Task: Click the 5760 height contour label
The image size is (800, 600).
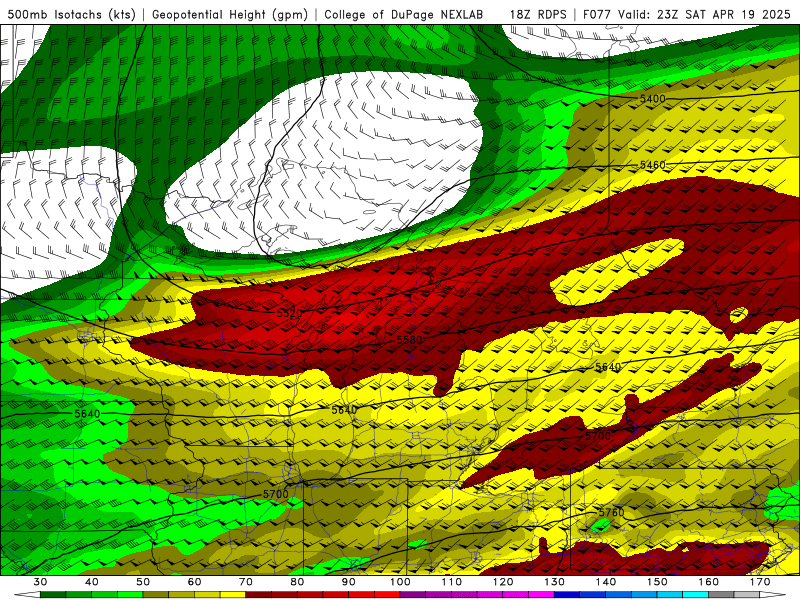Action: coord(611,512)
